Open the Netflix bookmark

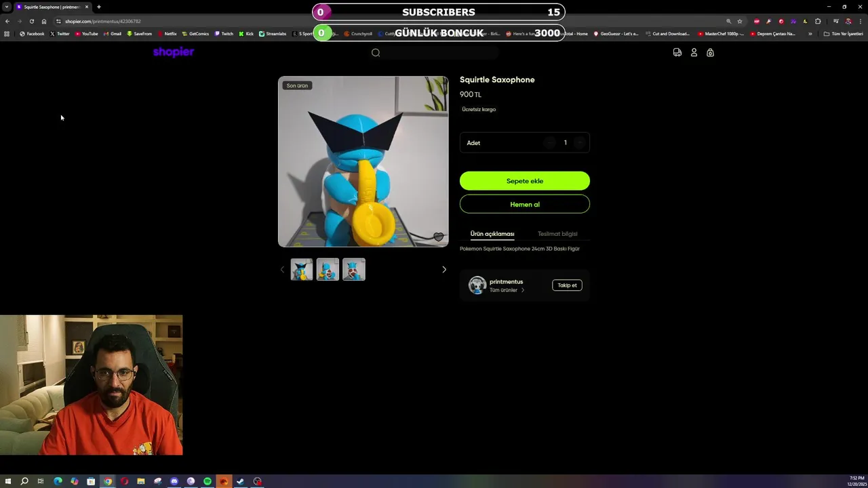pyautogui.click(x=167, y=34)
